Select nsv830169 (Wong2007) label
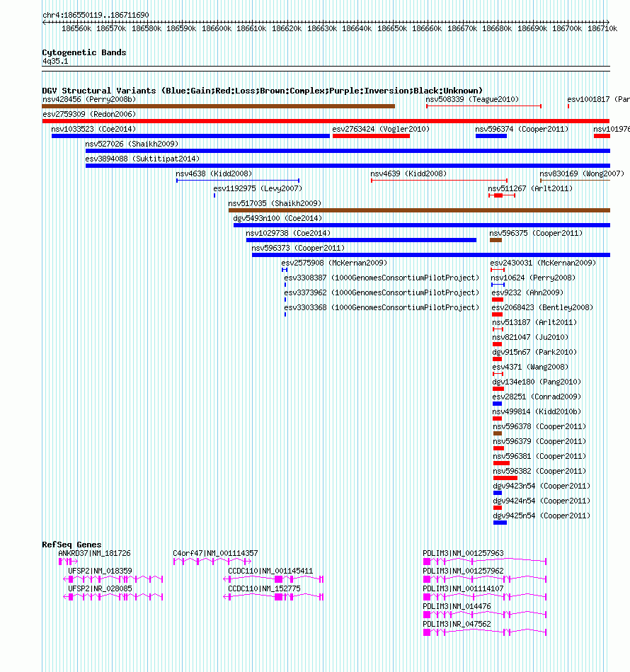The image size is (630, 672). pos(582,173)
